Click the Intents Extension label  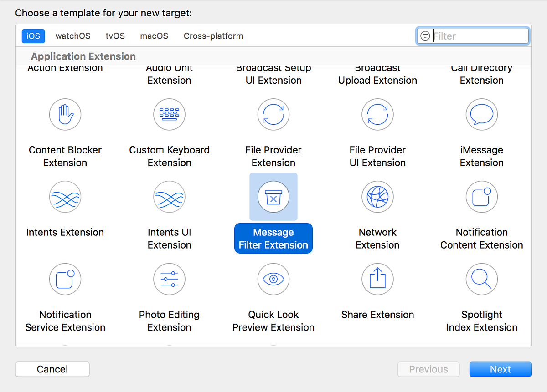[65, 232]
